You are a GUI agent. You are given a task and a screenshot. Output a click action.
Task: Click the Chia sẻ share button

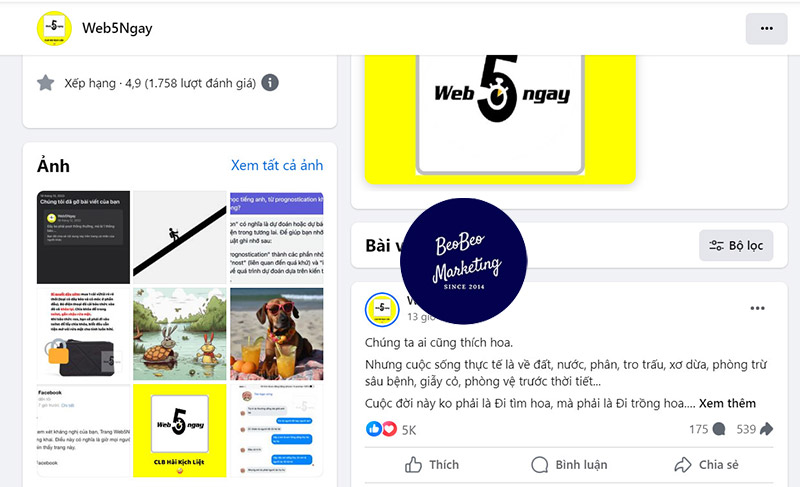tap(706, 465)
